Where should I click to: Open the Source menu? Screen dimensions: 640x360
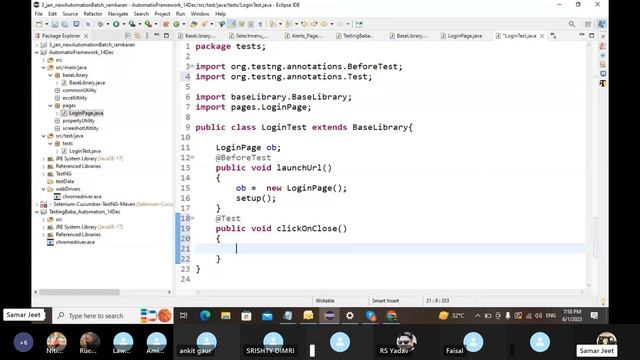tap(70, 14)
